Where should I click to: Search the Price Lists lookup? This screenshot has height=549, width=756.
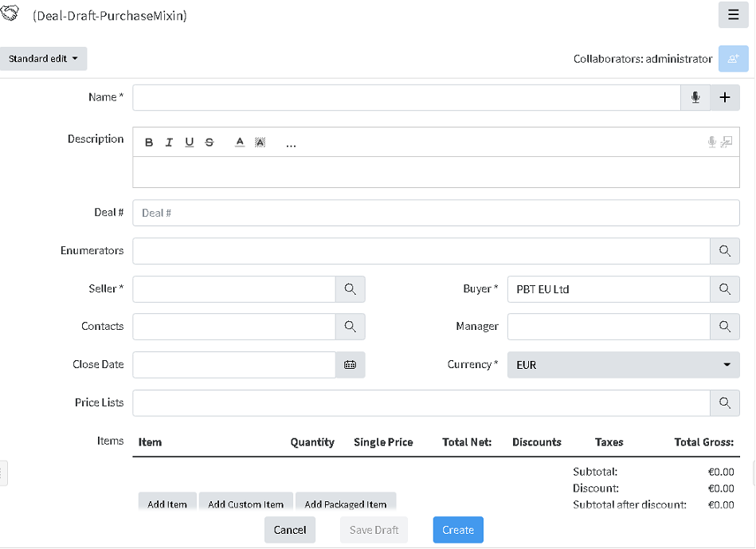tap(725, 403)
